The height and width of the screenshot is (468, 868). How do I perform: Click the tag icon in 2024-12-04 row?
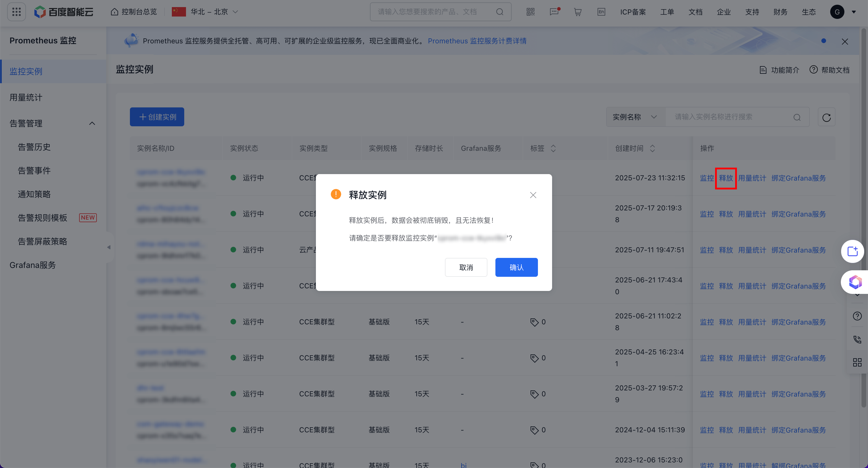pos(534,430)
